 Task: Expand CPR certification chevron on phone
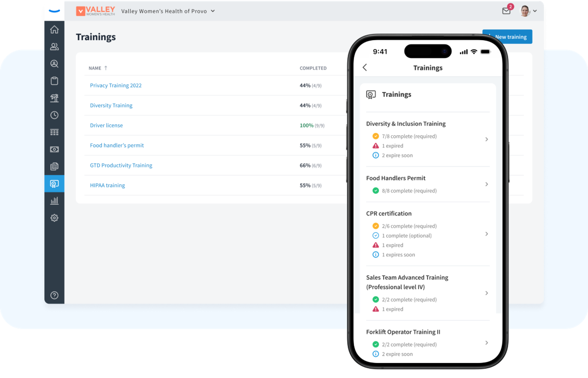point(486,234)
